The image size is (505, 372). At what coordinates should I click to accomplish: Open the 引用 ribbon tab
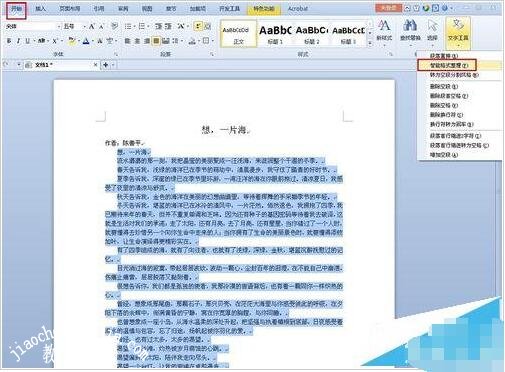pos(99,9)
